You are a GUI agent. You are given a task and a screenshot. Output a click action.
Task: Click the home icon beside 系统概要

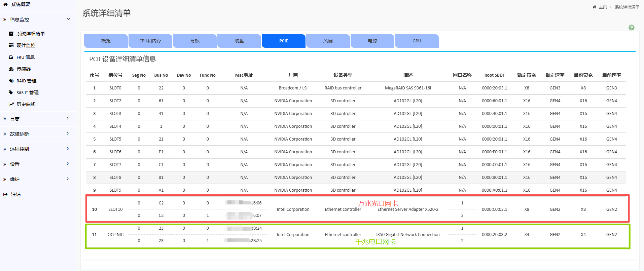coord(5,4)
